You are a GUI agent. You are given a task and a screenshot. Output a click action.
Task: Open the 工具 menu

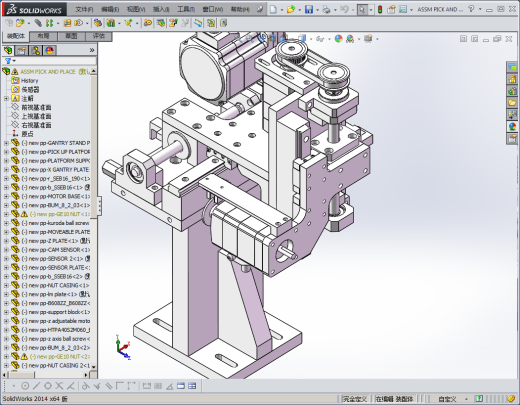(x=186, y=9)
